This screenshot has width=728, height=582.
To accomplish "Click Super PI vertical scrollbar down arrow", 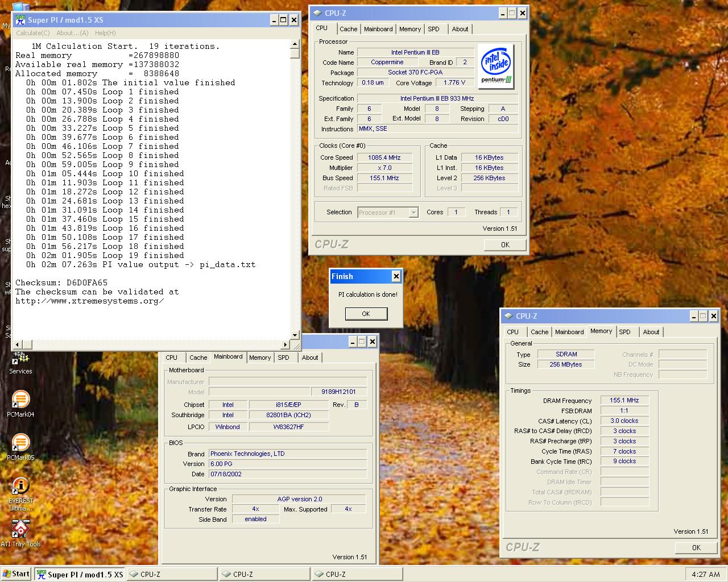I will click(x=295, y=335).
